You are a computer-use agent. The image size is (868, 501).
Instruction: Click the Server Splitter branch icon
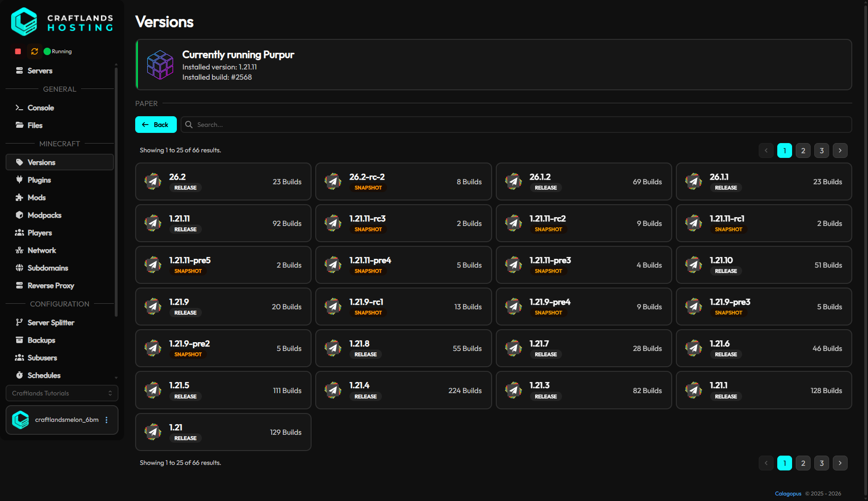click(x=19, y=323)
